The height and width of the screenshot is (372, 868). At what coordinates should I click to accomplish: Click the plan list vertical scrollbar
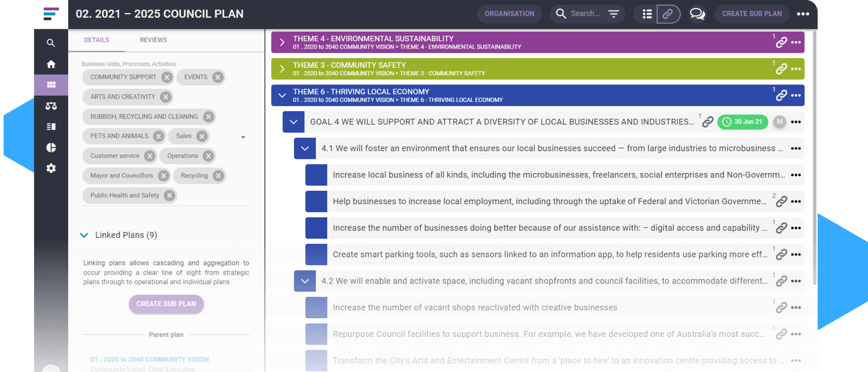pyautogui.click(x=814, y=159)
